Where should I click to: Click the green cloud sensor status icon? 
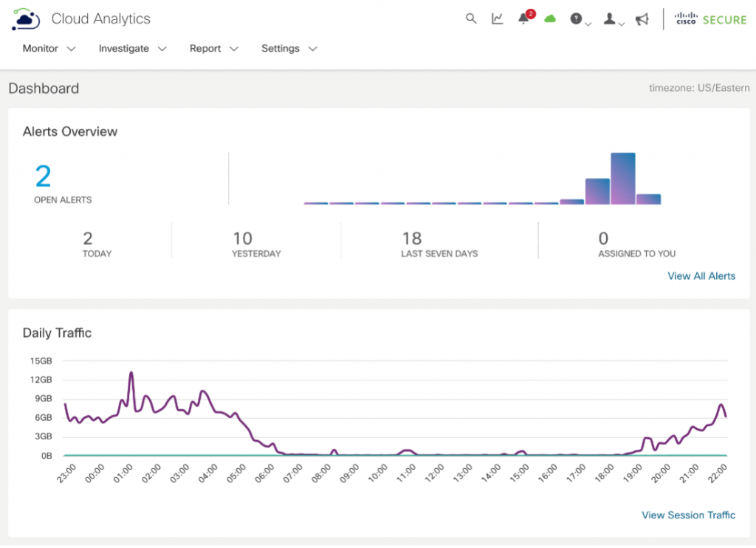(x=550, y=19)
